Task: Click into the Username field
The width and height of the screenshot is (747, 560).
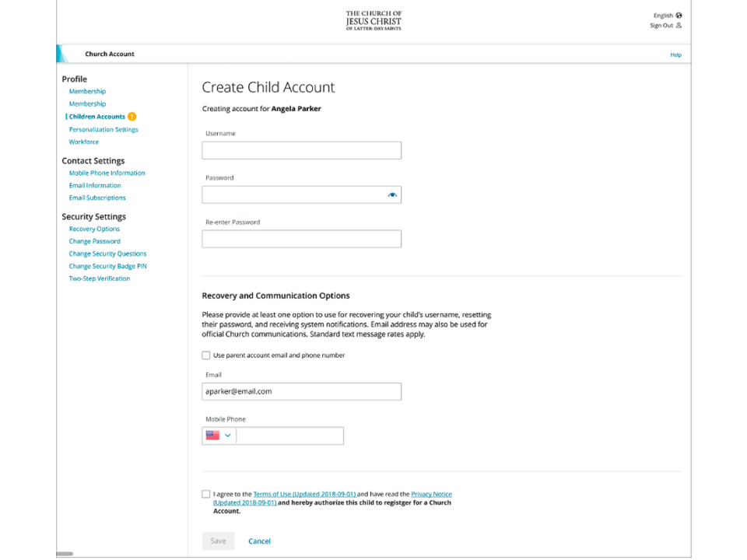Action: pyautogui.click(x=301, y=151)
